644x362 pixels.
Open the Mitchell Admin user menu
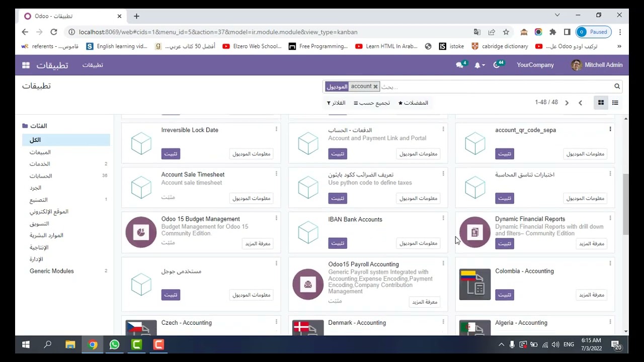pyautogui.click(x=597, y=65)
